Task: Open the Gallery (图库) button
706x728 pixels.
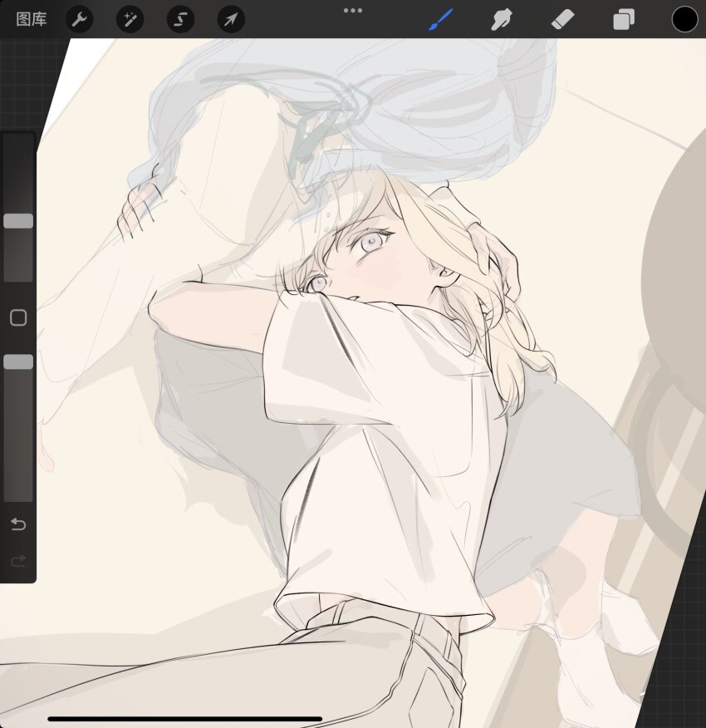Action: pyautogui.click(x=31, y=19)
